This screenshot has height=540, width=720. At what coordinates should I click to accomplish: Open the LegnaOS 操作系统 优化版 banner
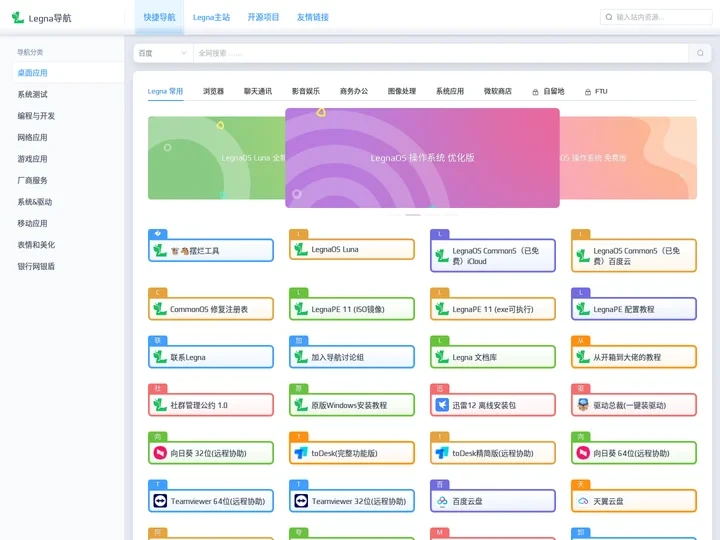[x=422, y=158]
